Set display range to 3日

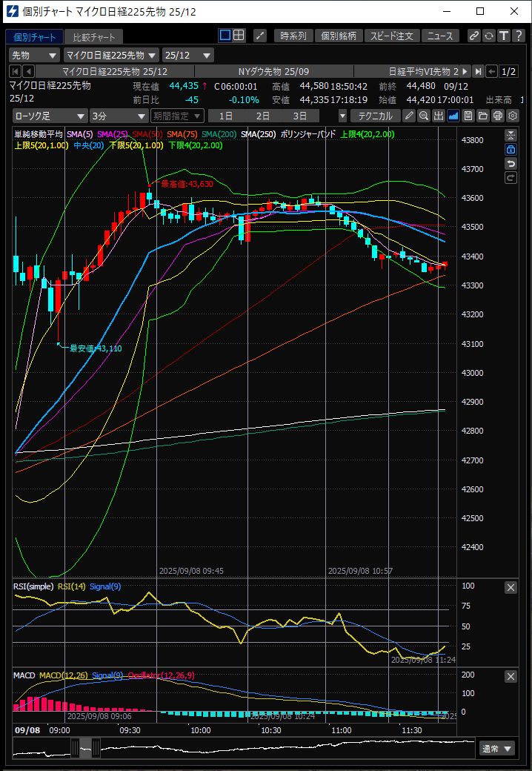point(299,116)
